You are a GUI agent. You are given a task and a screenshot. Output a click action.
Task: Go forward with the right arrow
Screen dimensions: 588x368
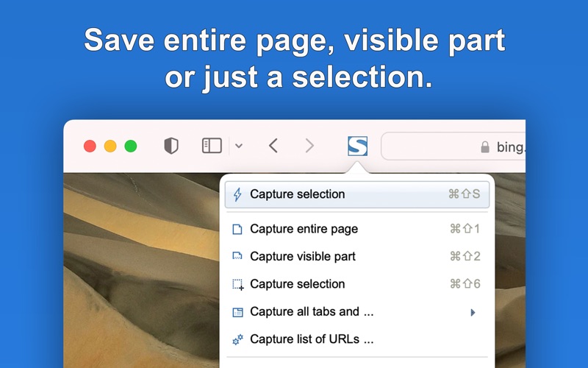click(x=309, y=146)
